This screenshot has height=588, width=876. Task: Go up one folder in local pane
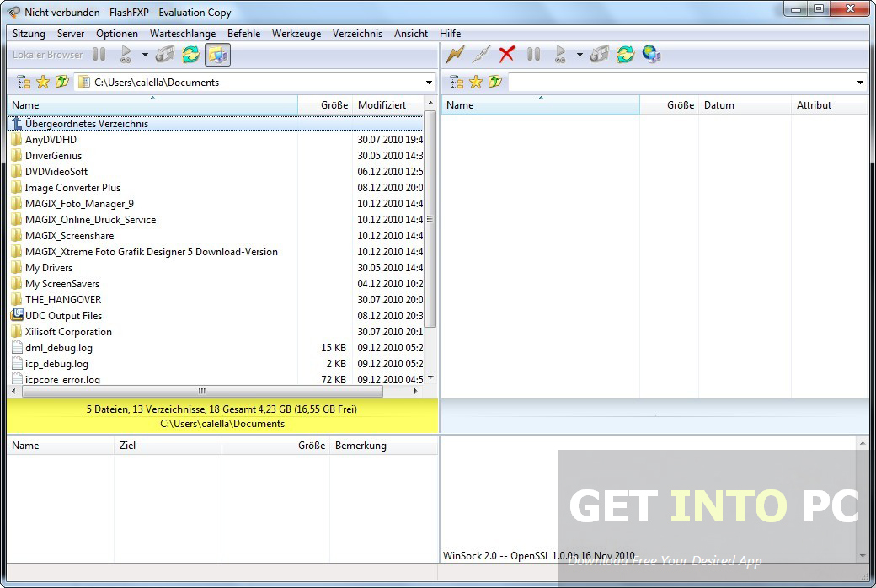[61, 82]
